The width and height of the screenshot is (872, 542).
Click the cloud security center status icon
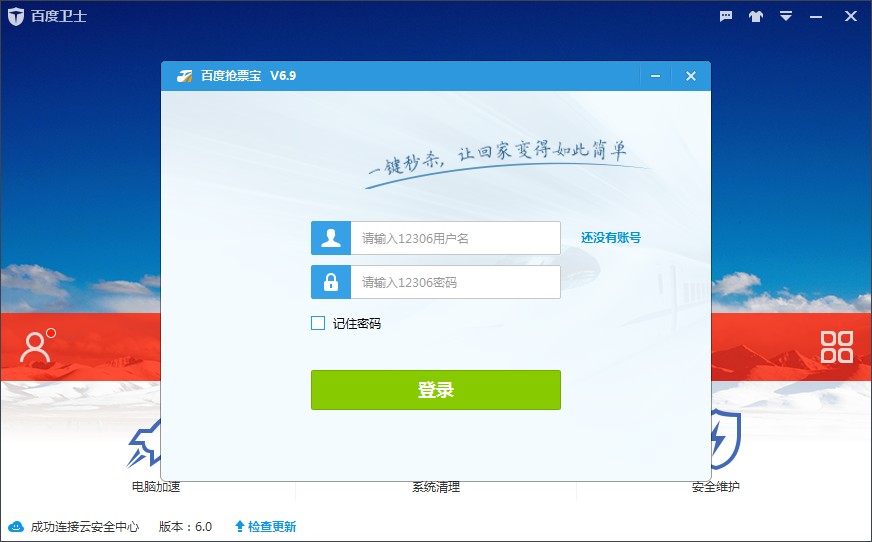(x=16, y=526)
